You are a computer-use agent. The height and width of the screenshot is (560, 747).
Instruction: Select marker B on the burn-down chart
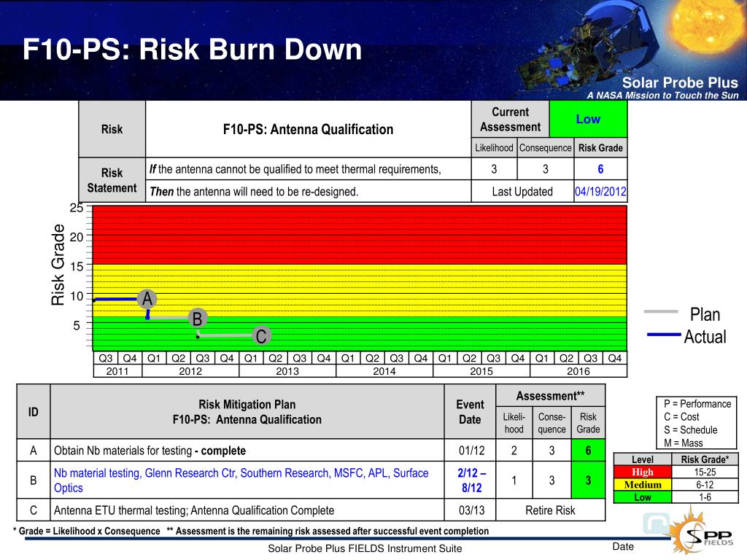(x=197, y=318)
